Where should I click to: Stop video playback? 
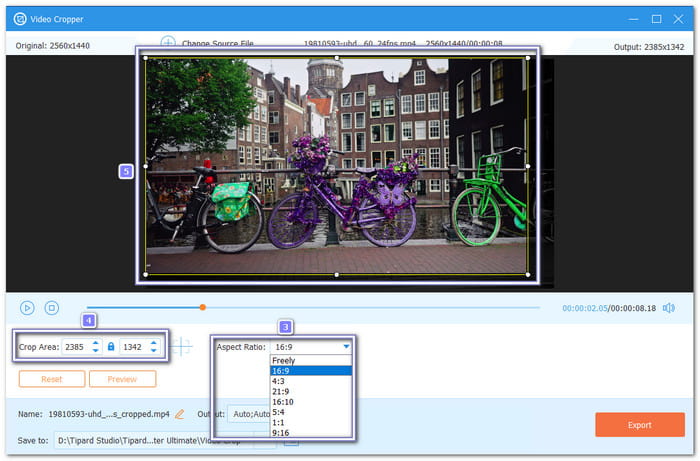52,308
